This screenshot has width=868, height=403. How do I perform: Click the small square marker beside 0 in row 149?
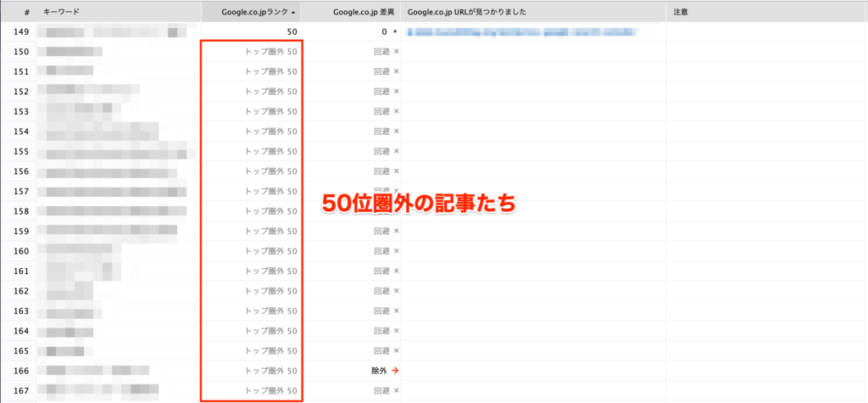[x=395, y=32]
